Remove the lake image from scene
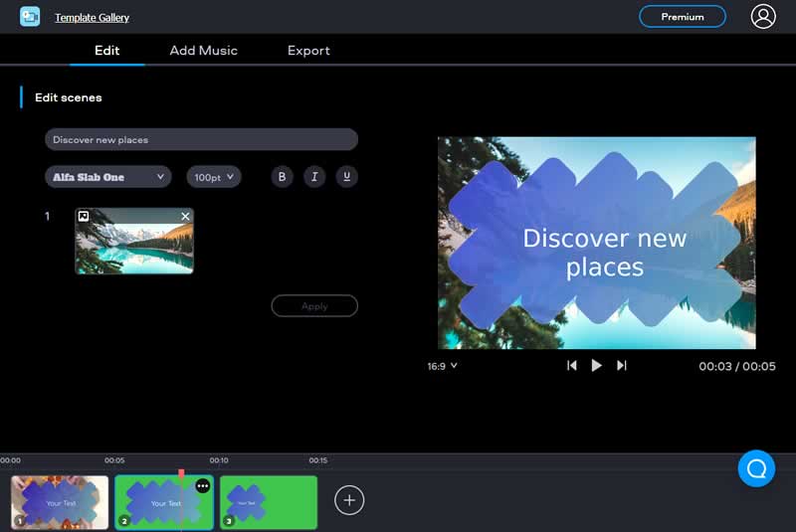 point(185,217)
